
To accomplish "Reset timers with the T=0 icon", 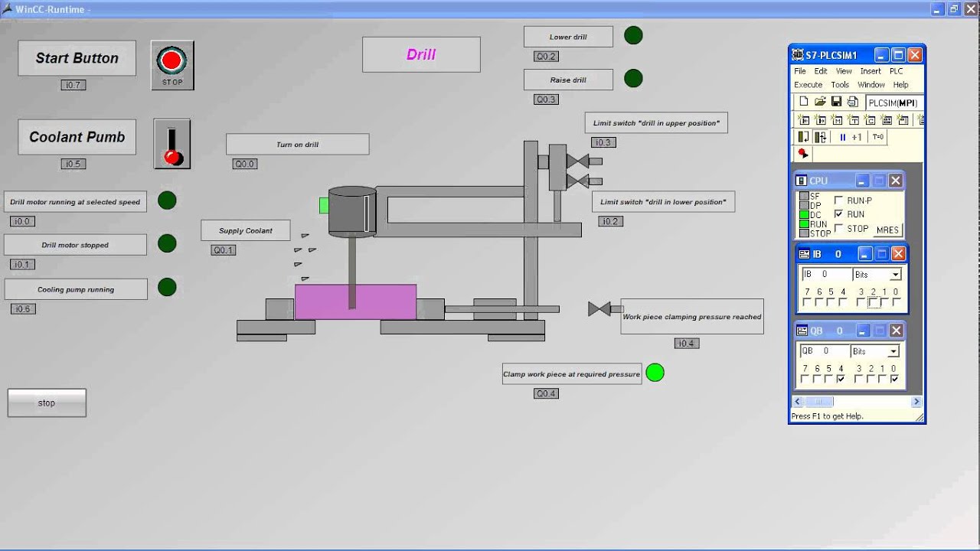I will 878,137.
